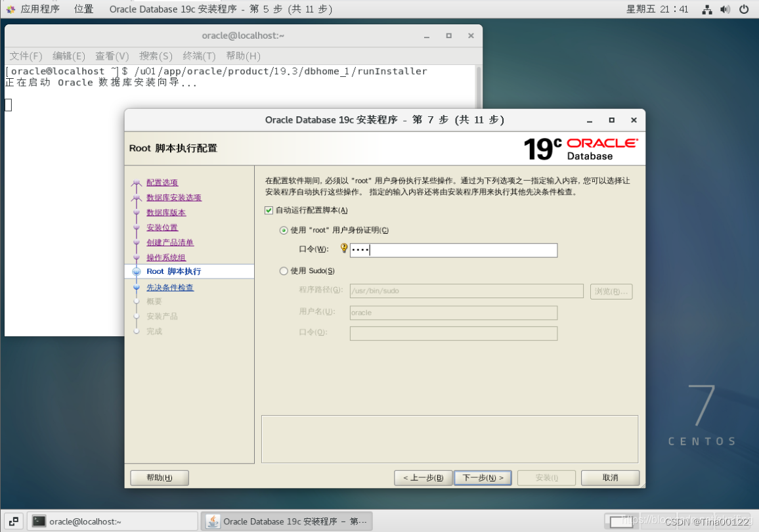
Task: Close the Oracle installer window
Action: 634,120
